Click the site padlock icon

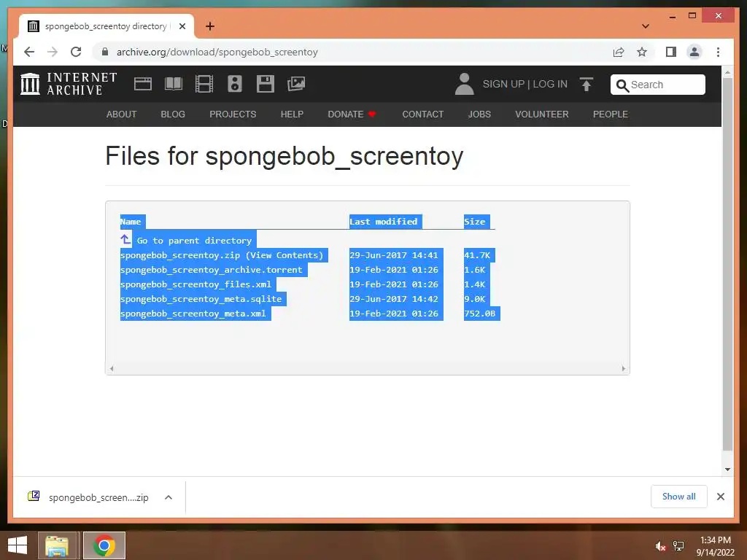coord(105,52)
